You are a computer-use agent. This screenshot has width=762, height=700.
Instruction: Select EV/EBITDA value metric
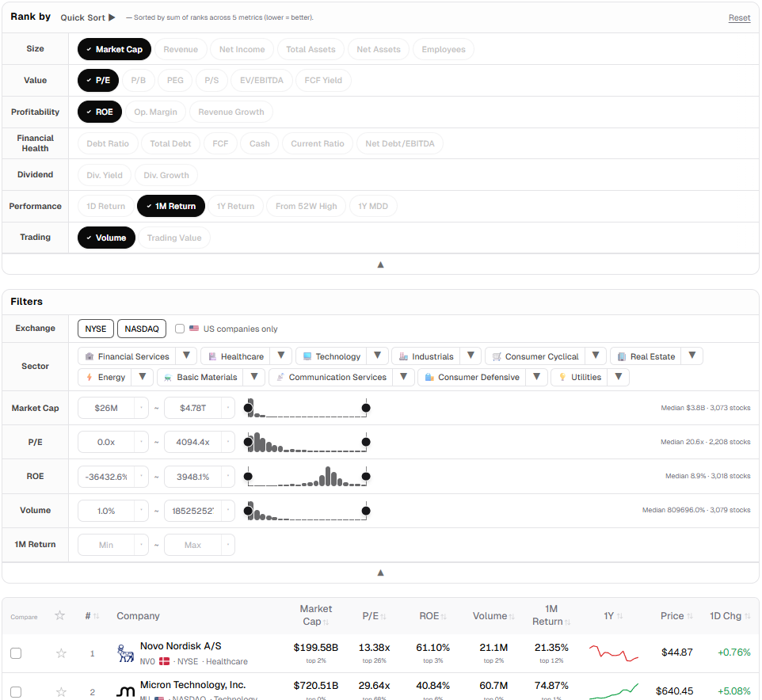click(261, 80)
